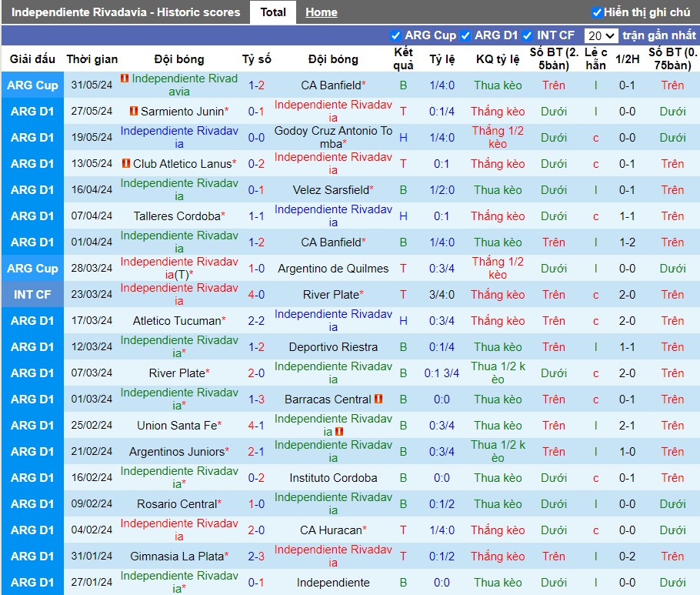
Task: Click the 0-2 half-time score on 31/01/24
Action: (627, 557)
